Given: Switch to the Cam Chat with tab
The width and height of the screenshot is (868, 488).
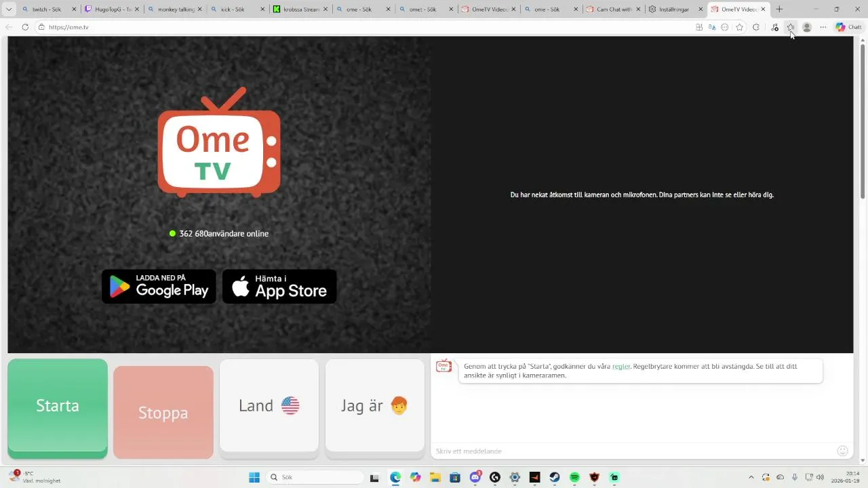Looking at the screenshot, I should [x=613, y=9].
